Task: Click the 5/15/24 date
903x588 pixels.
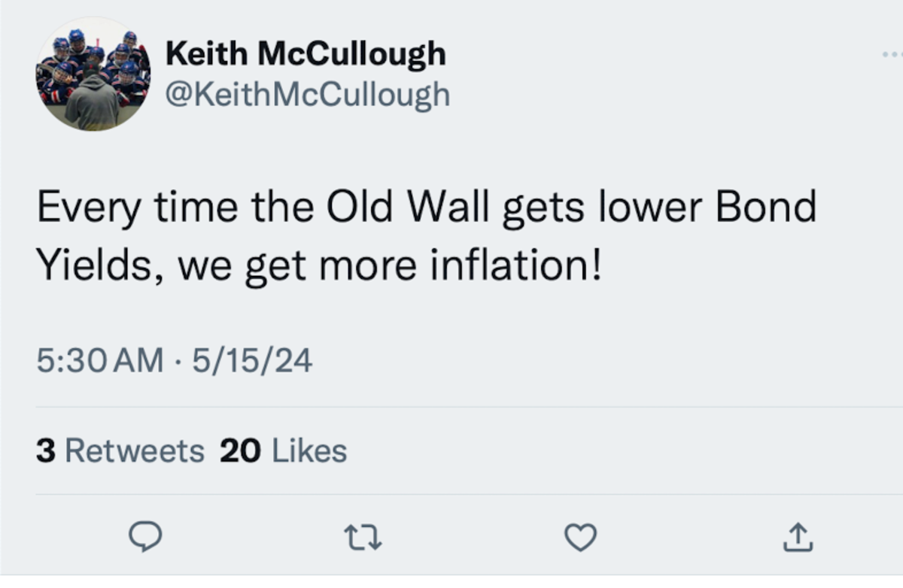Action: 252,361
